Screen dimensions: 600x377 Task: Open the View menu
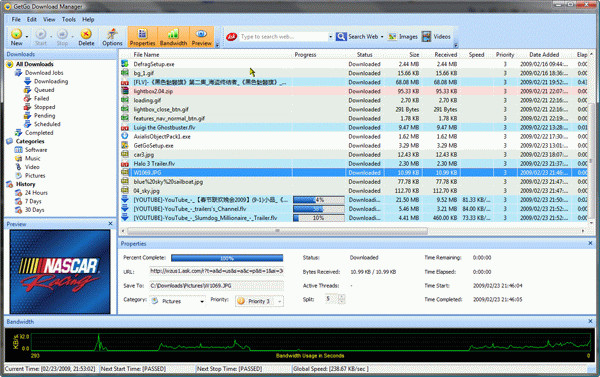[49, 19]
